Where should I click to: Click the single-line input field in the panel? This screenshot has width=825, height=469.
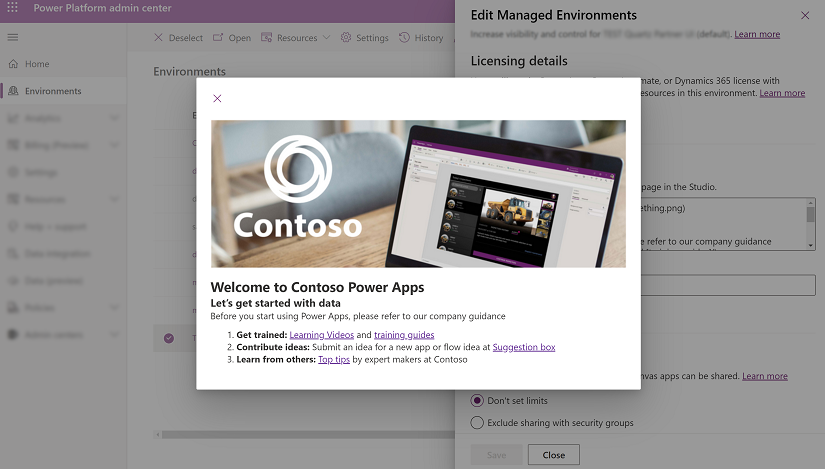coord(728,285)
